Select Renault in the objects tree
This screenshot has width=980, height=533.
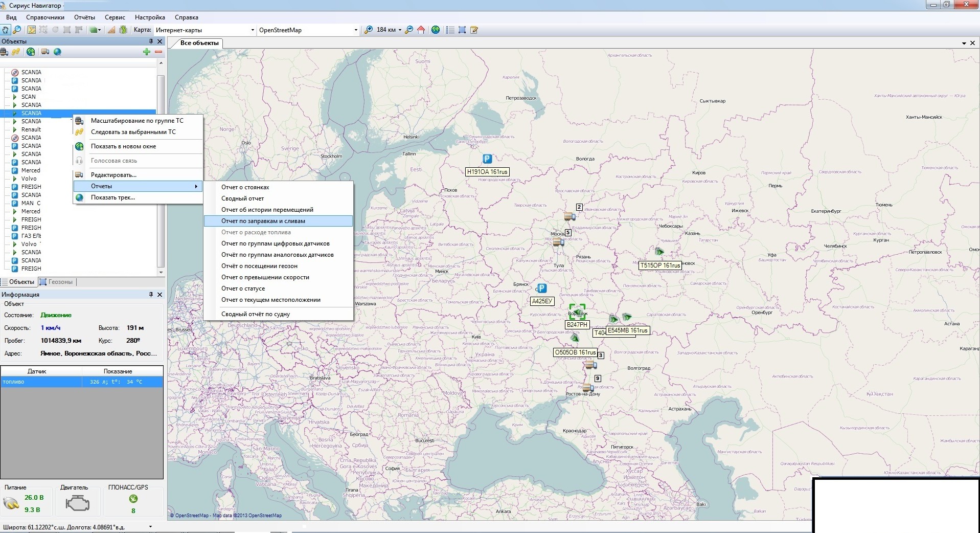[x=31, y=129]
